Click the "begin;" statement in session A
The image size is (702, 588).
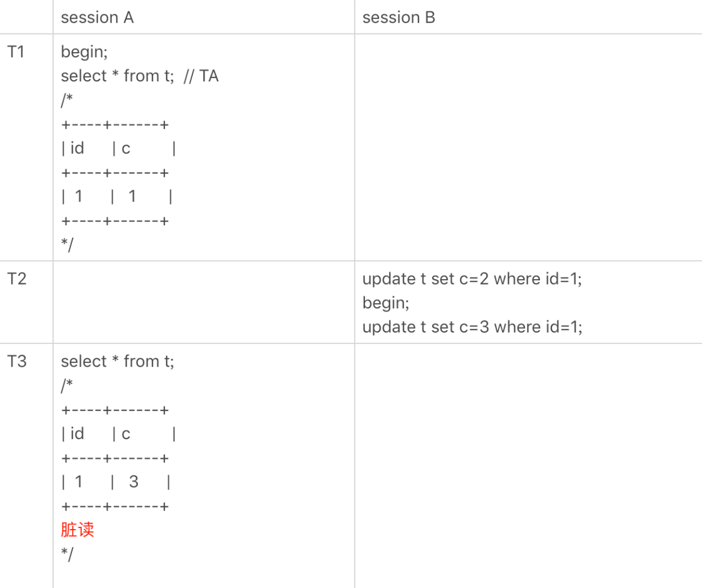84,52
